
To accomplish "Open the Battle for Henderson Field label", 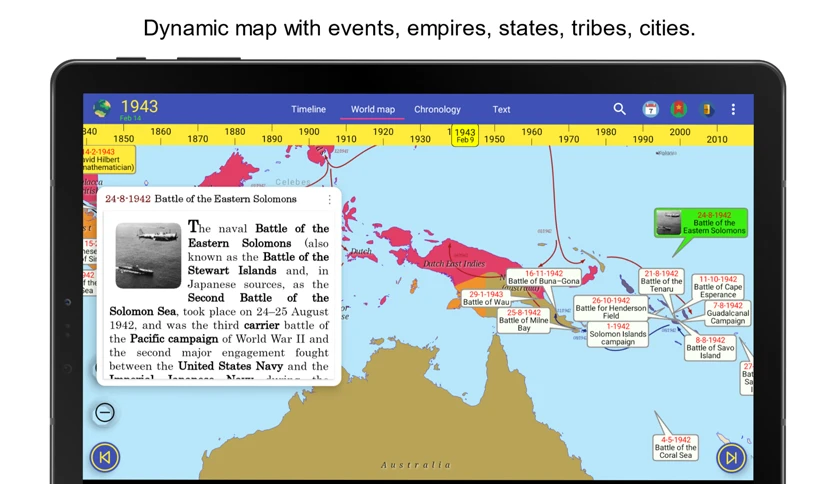I will (x=611, y=308).
